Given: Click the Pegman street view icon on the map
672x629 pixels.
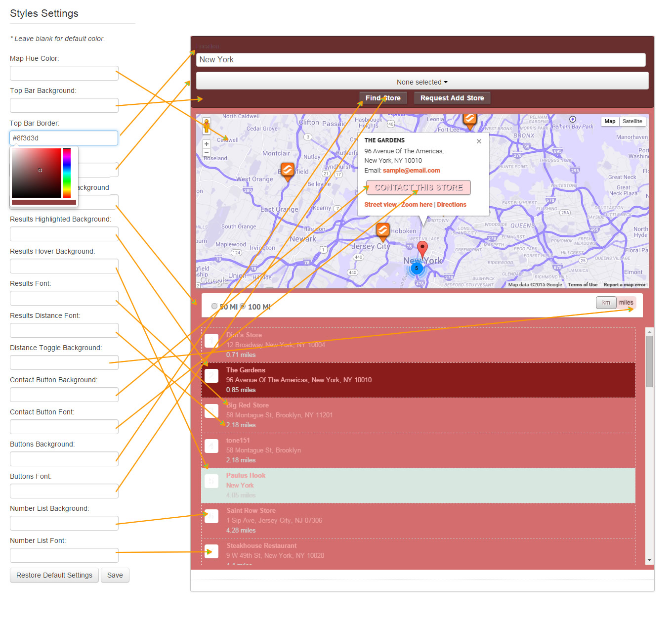Looking at the screenshot, I should click(207, 125).
